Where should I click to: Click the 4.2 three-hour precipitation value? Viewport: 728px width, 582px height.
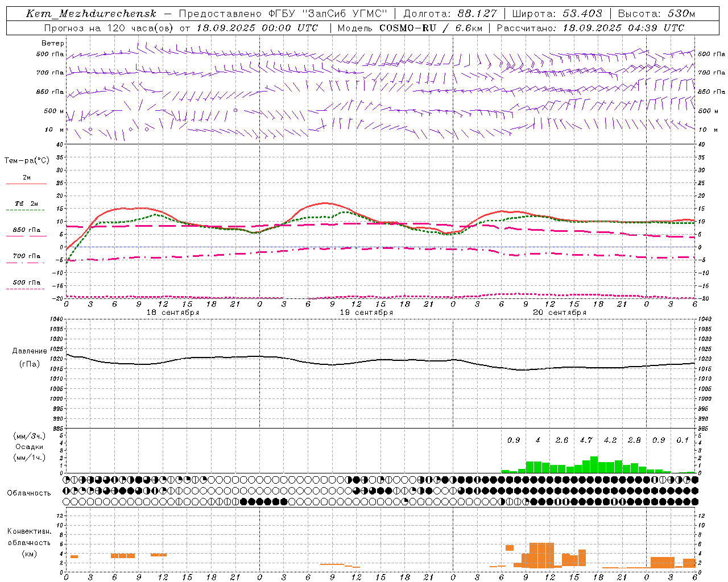[x=610, y=440]
